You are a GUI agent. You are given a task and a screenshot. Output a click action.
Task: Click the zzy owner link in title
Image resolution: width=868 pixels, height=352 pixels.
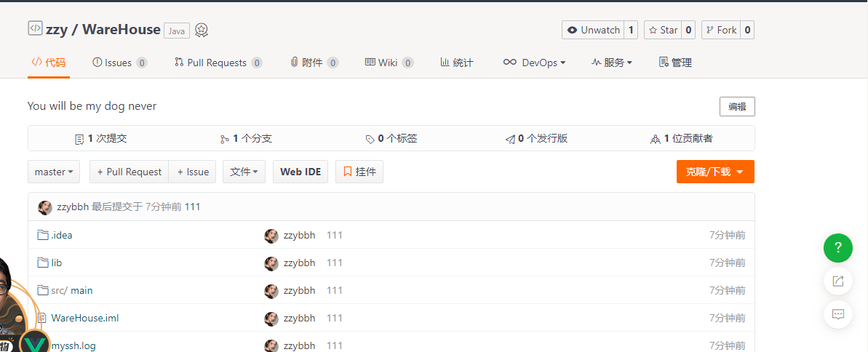(57, 30)
